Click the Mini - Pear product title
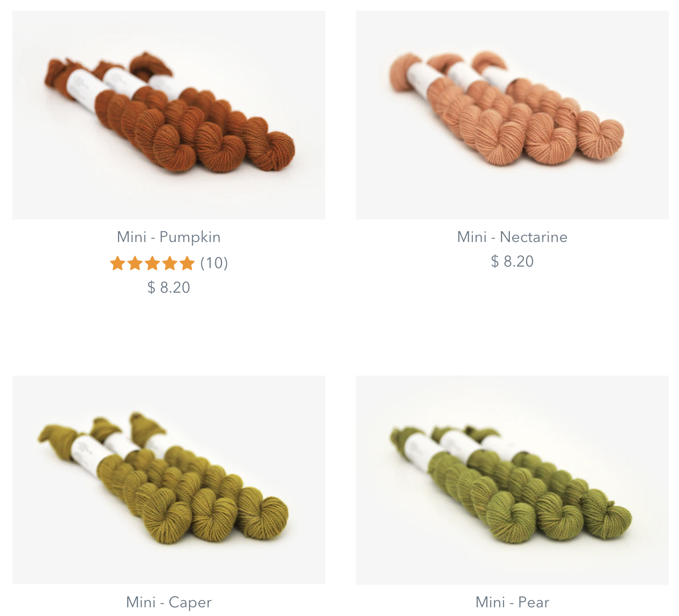Viewport: 679px width, 616px height. click(512, 602)
